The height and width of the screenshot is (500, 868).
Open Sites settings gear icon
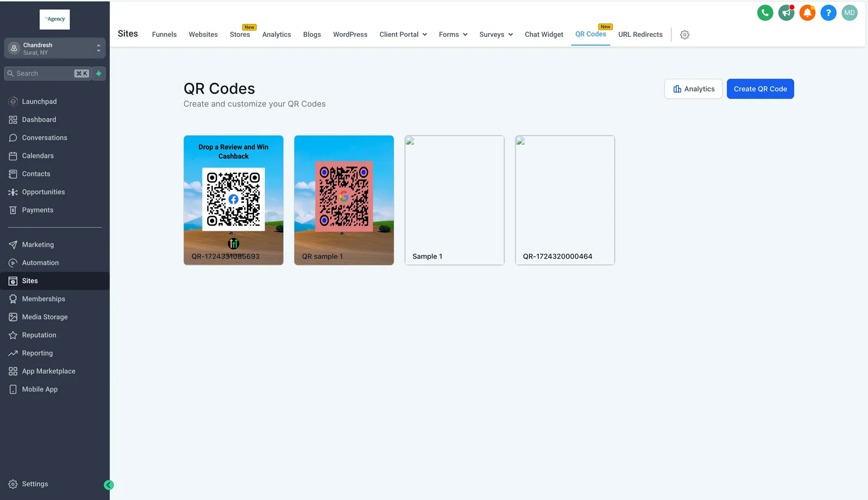[x=685, y=35]
